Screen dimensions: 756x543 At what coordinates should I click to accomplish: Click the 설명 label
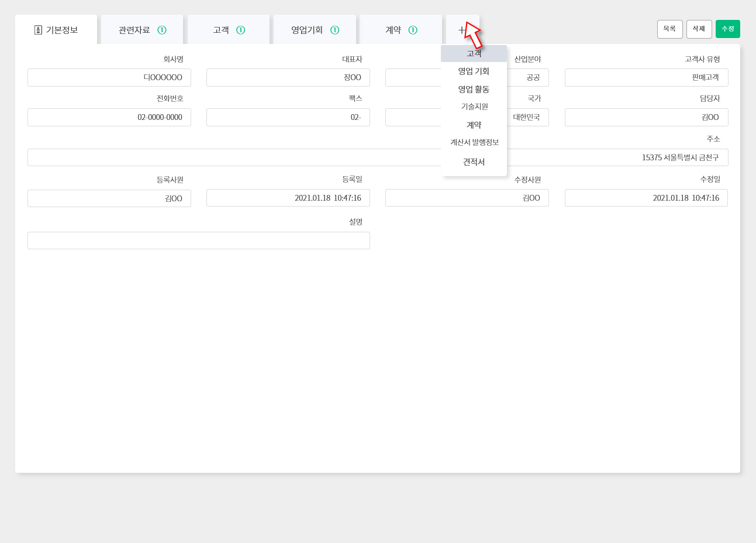[355, 222]
